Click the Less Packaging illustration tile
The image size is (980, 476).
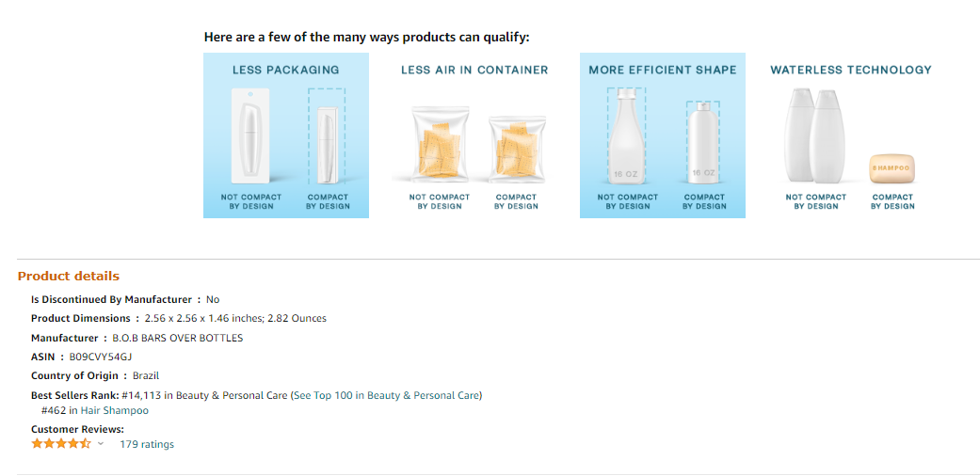pyautogui.click(x=285, y=135)
